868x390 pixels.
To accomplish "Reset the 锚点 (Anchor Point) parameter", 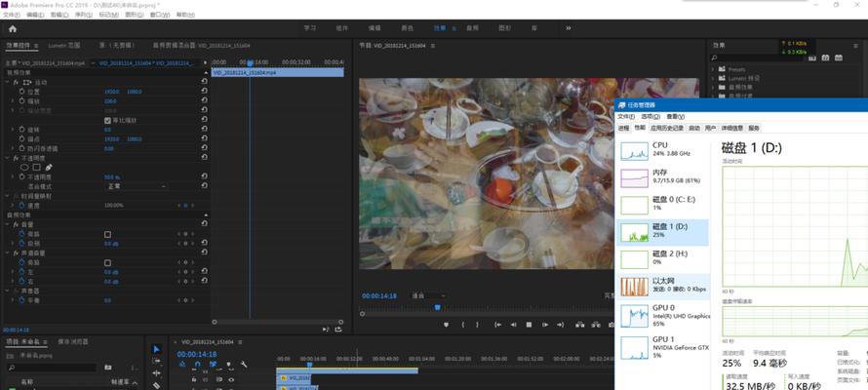I will pyautogui.click(x=204, y=138).
